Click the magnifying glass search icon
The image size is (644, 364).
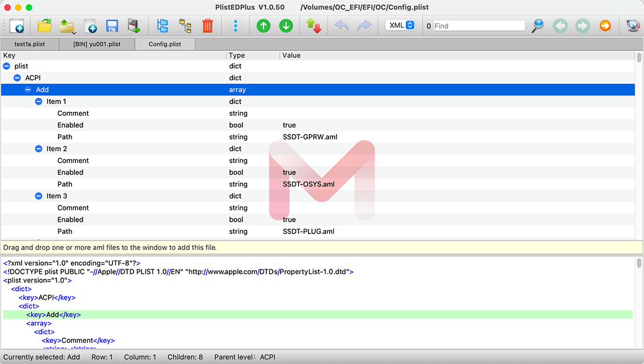coord(537,26)
